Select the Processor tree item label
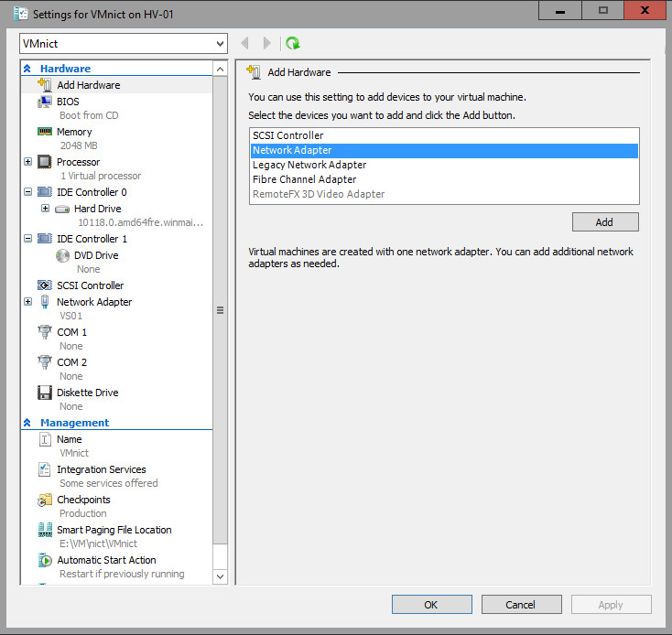The height and width of the screenshot is (635, 672). (x=79, y=162)
